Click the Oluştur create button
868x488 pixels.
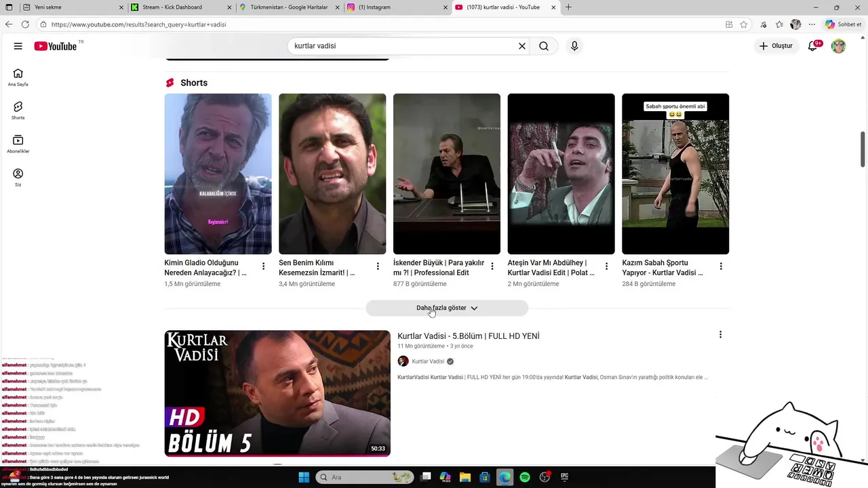coord(776,46)
